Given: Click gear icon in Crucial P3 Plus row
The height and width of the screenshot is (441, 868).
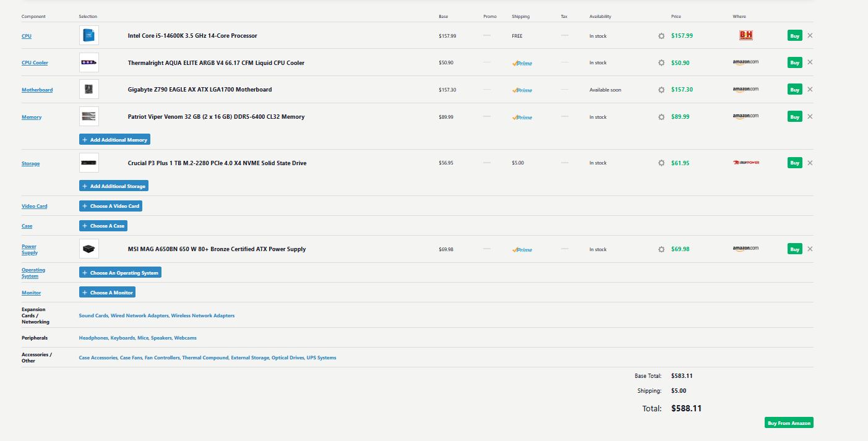Looking at the screenshot, I should [661, 163].
